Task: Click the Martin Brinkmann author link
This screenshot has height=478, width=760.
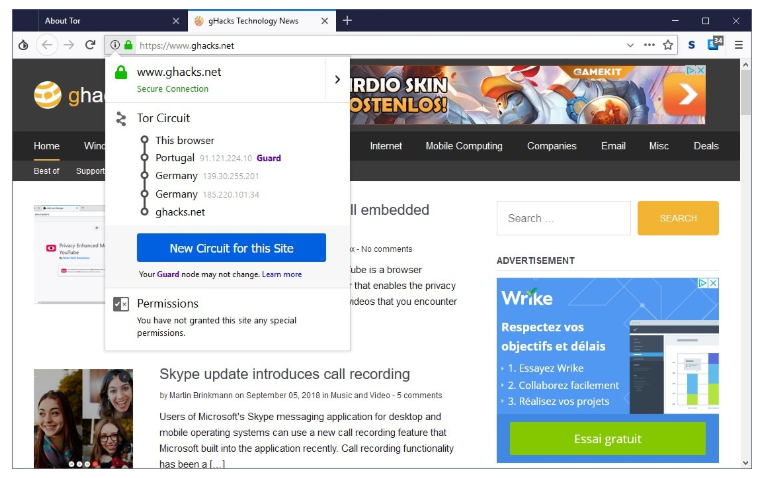Action: (x=201, y=395)
